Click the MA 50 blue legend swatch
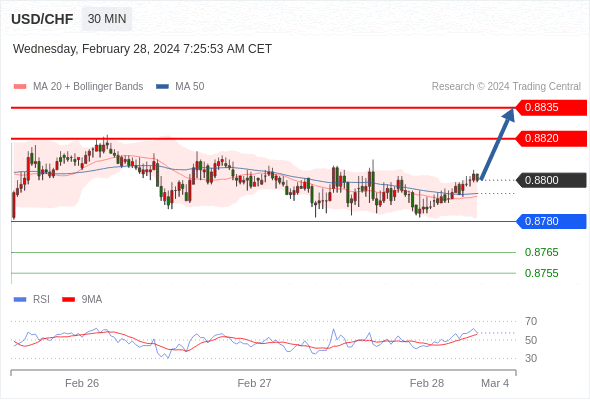Screen dimensions: 590x400 click(163, 87)
